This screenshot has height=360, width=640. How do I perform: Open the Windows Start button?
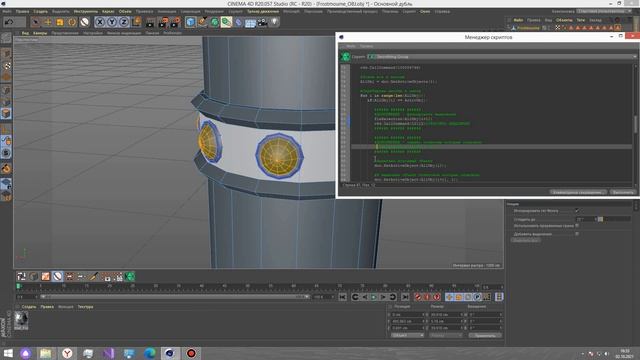pos(8,353)
